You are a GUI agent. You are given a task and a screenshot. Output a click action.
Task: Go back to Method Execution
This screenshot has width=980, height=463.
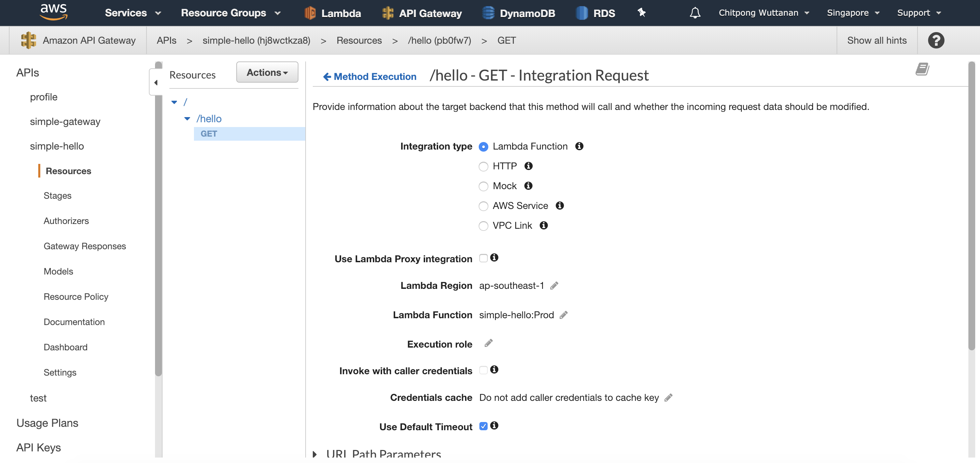point(369,76)
